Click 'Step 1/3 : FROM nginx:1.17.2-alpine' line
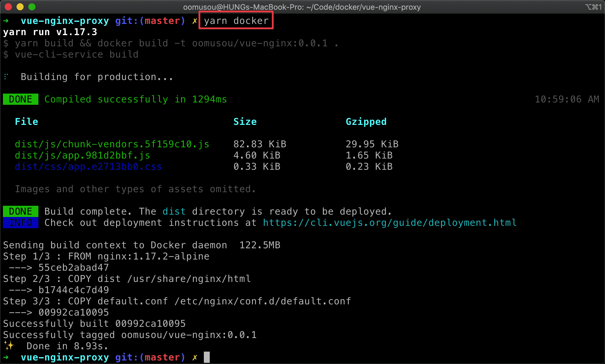 [x=106, y=256]
